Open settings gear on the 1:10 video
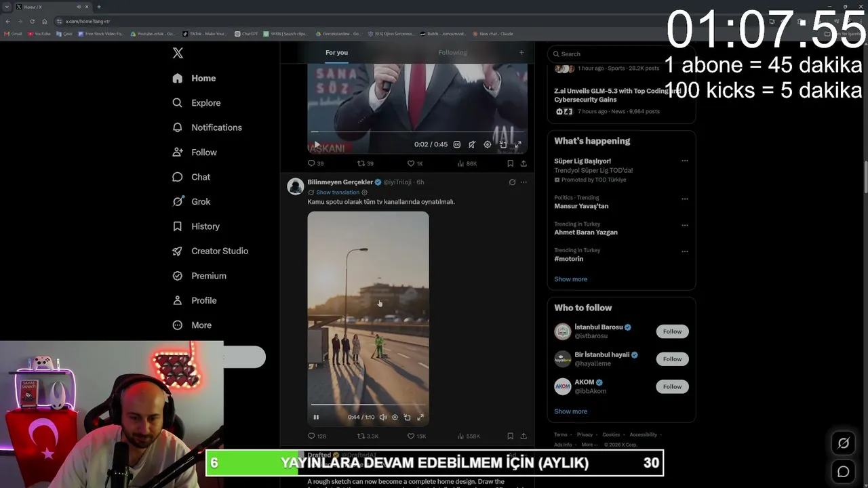The image size is (868, 488). pyautogui.click(x=395, y=418)
